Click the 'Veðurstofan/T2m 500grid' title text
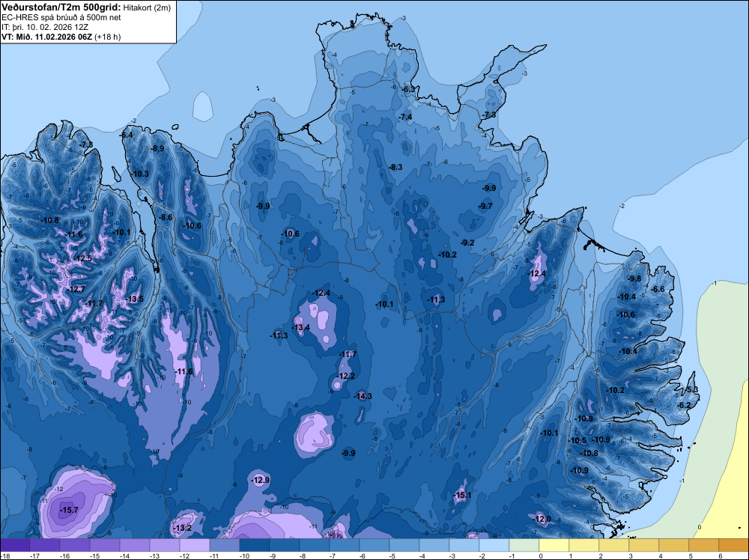 61,7
